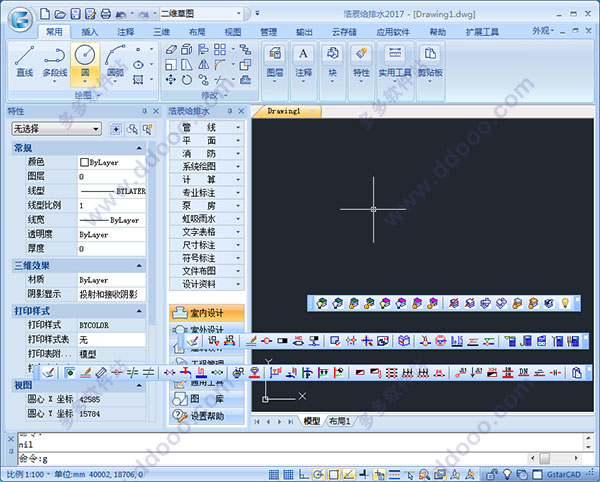Click the light bulb icon in floating toolbar

coord(565,303)
